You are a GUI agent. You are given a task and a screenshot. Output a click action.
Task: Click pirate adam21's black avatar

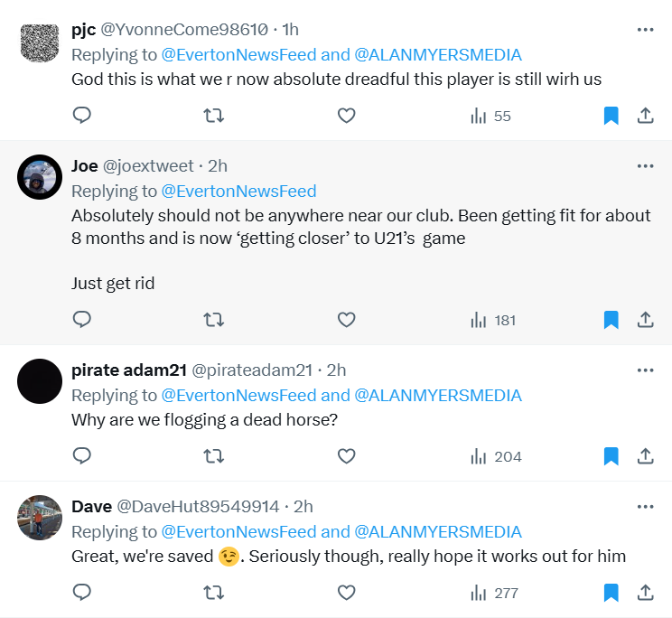tap(39, 381)
